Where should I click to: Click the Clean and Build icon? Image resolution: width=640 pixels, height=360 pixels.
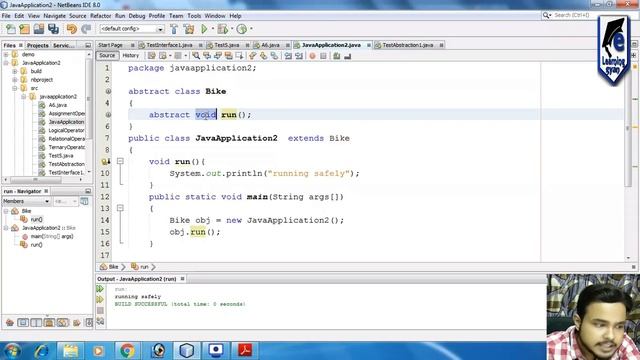click(189, 29)
